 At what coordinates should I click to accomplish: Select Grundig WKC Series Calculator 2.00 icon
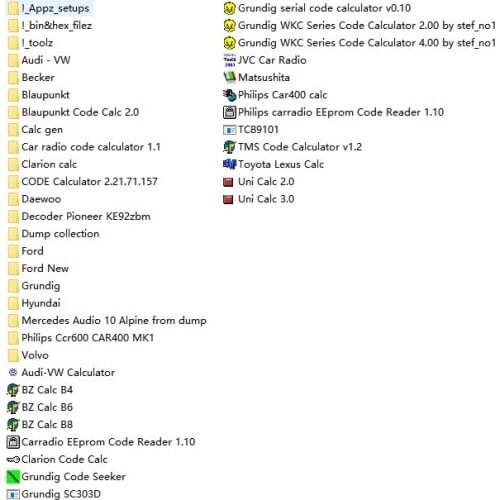tap(229, 26)
